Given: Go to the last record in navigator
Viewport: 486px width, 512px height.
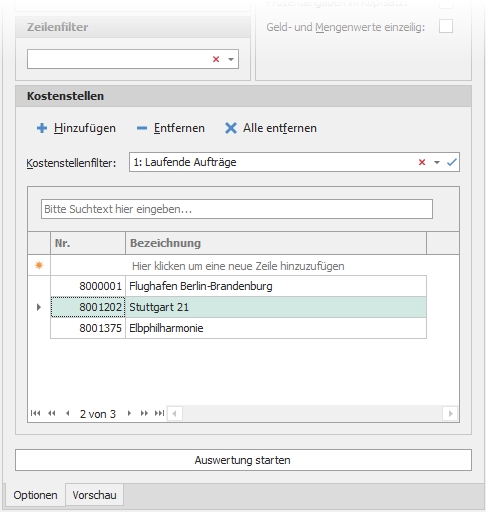Looking at the screenshot, I should click(159, 413).
